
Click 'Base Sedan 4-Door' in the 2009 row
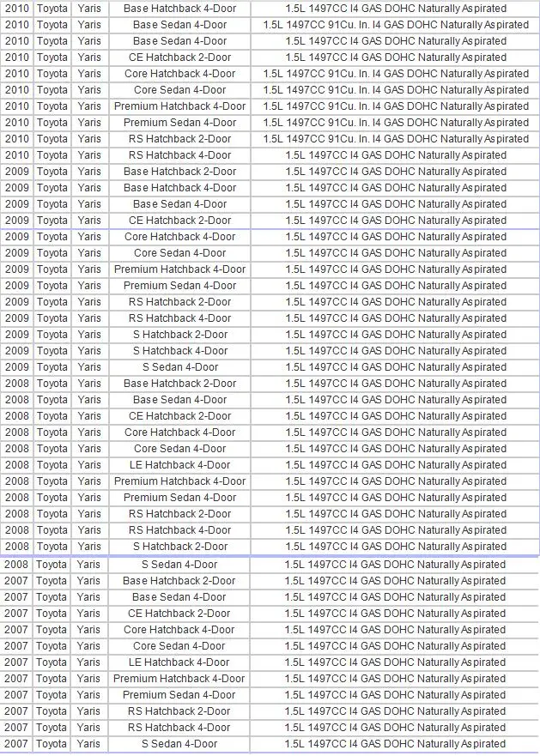click(180, 204)
